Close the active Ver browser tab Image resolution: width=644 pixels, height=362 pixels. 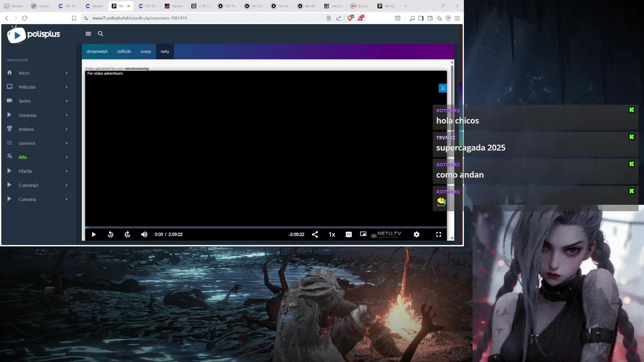click(129, 6)
